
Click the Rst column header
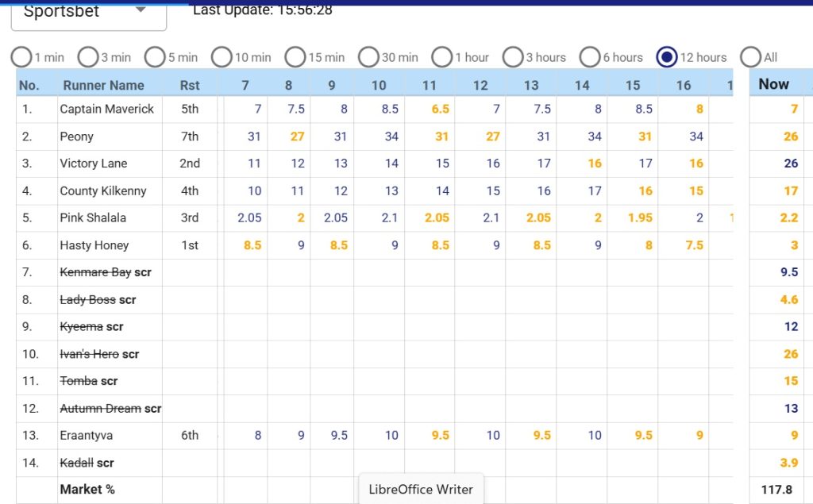[190, 85]
